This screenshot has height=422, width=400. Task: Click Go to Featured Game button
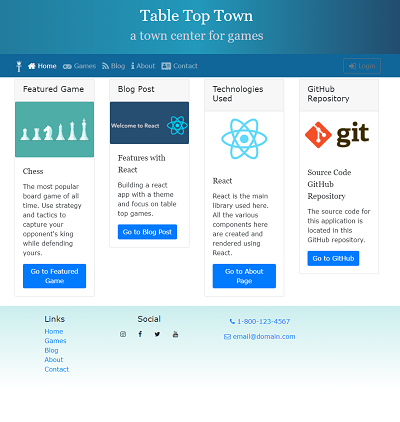tap(54, 276)
